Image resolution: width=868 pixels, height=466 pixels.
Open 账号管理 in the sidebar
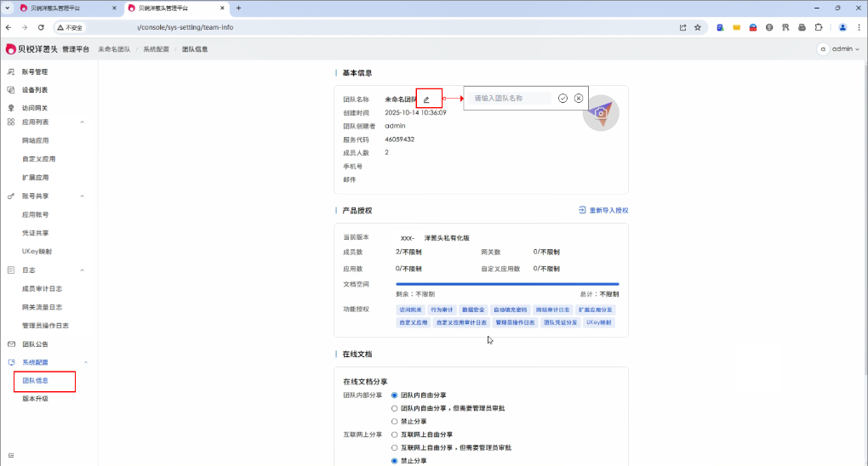point(34,71)
